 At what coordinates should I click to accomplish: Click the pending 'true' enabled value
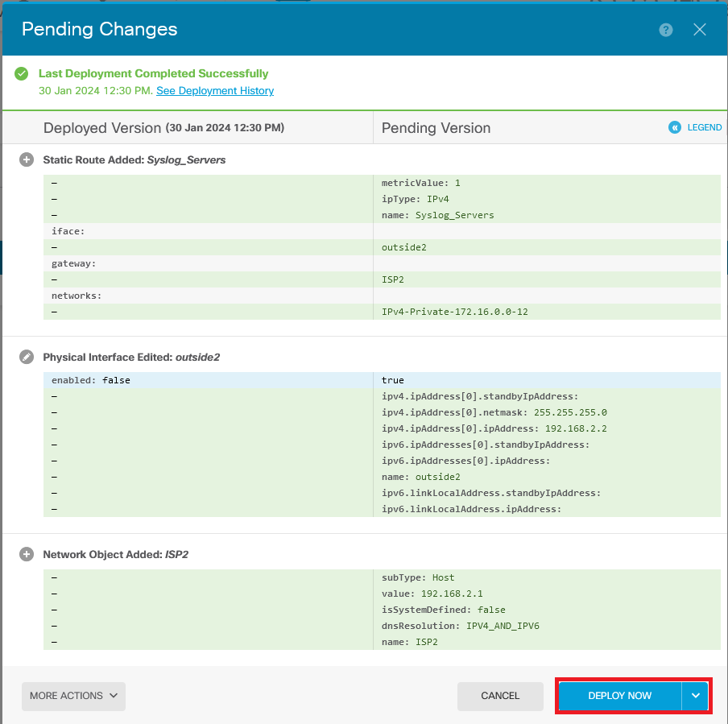coord(392,380)
